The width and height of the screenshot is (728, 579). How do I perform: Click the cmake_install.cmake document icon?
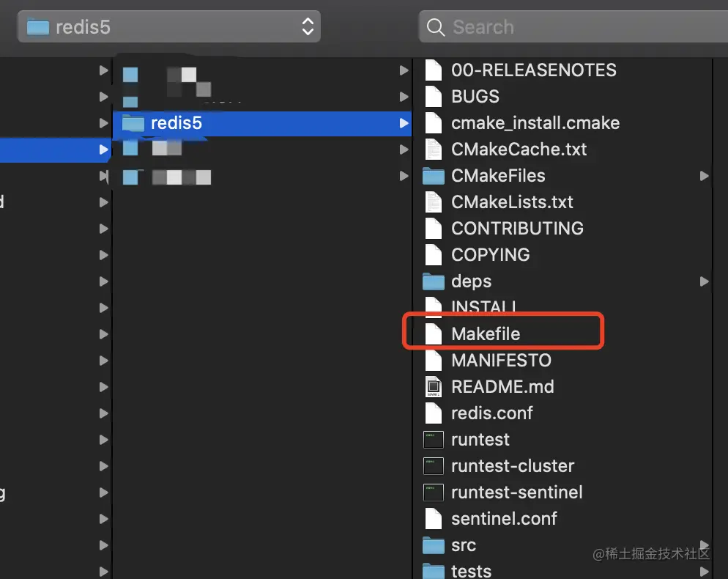434,123
